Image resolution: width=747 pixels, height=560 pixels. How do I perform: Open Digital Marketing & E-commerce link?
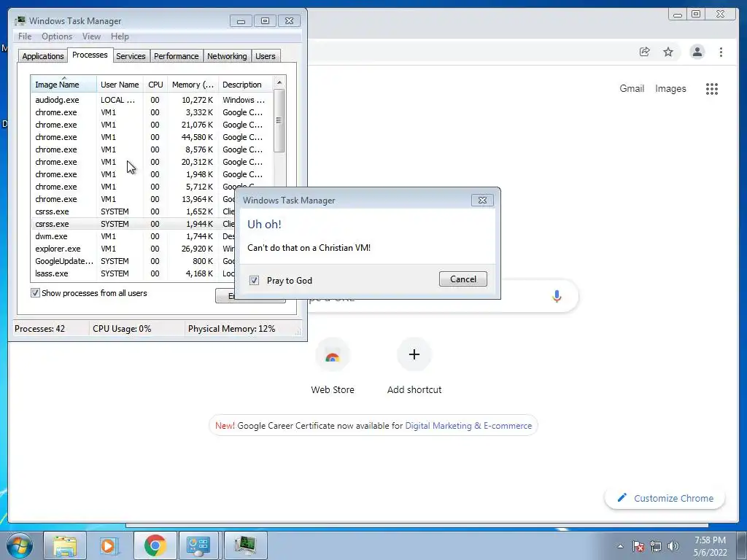click(468, 426)
